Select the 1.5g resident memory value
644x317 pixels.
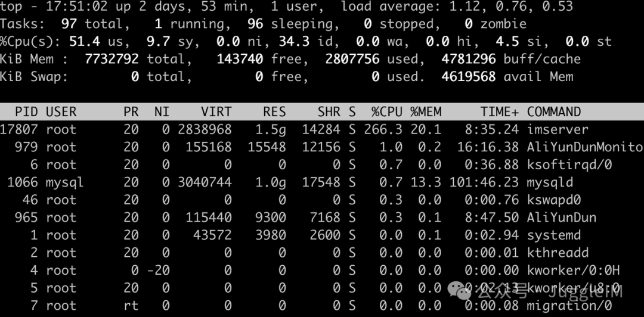pos(271,129)
